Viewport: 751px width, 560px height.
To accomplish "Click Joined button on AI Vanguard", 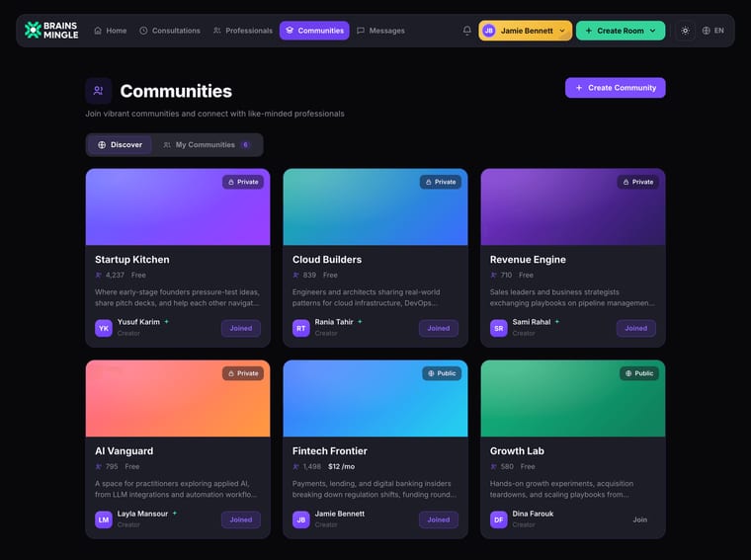I will coord(241,520).
